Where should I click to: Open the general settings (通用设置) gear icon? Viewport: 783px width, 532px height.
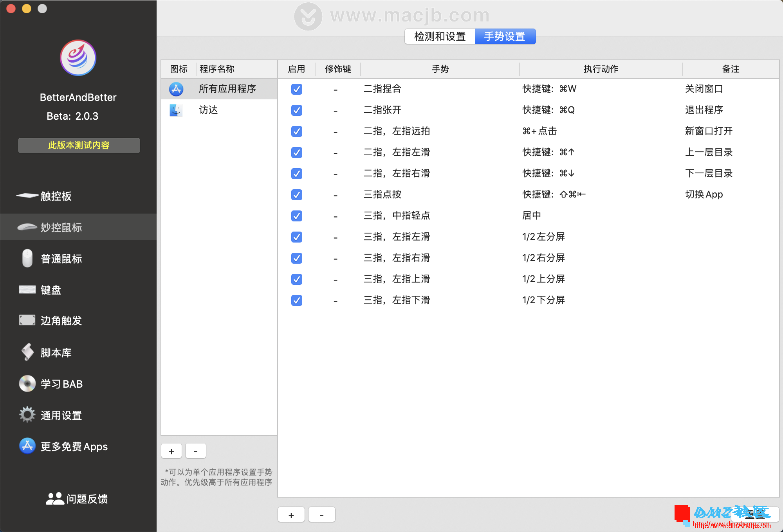(27, 415)
